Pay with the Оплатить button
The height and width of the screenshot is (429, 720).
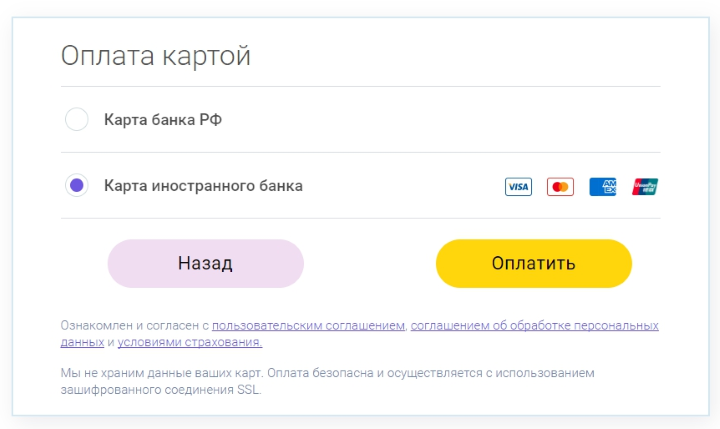pyautogui.click(x=534, y=264)
